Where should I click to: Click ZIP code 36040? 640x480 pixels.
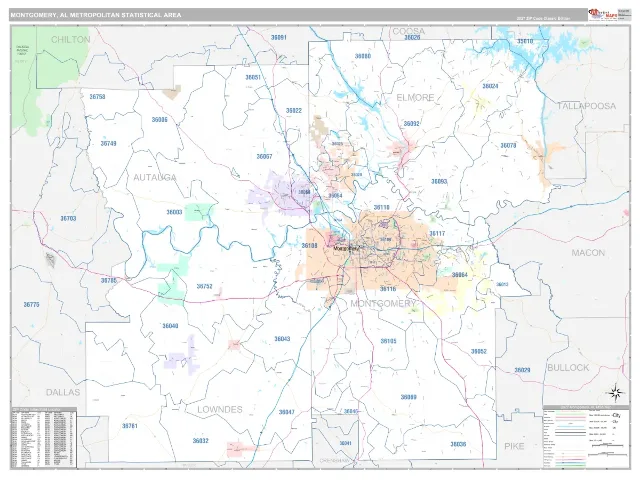coord(170,326)
